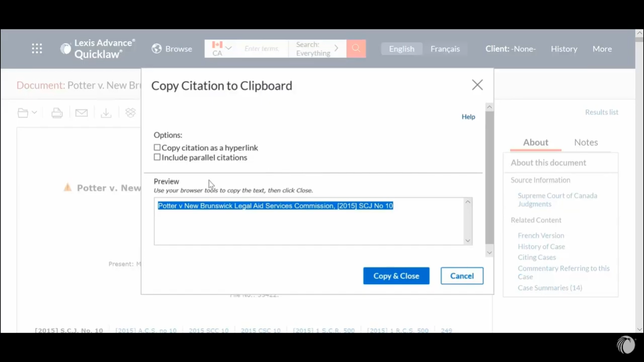Click the [2015] 1 S.C.R. 500 citation link
Screen dimensions: 644x362
(x=324, y=331)
